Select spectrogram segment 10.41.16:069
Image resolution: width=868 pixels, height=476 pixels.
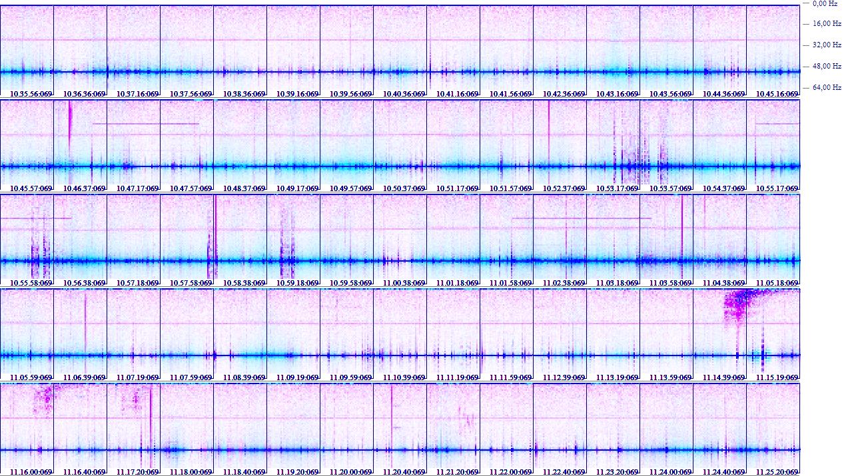(x=453, y=51)
